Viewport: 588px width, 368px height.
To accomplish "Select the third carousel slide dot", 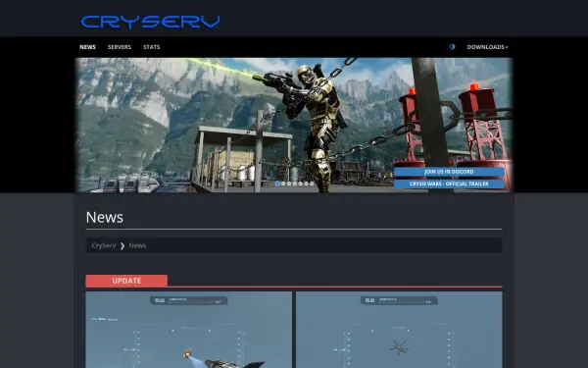I will (x=289, y=184).
